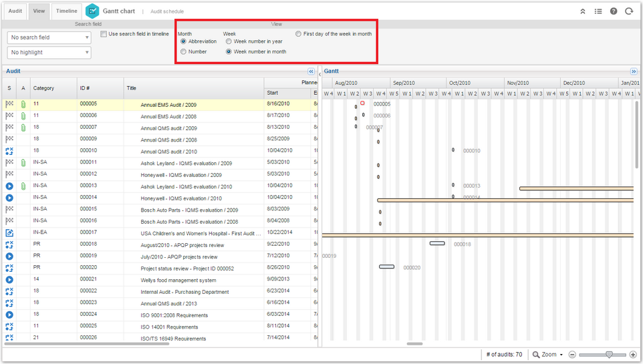Click the red marker for audit 000005

point(362,103)
